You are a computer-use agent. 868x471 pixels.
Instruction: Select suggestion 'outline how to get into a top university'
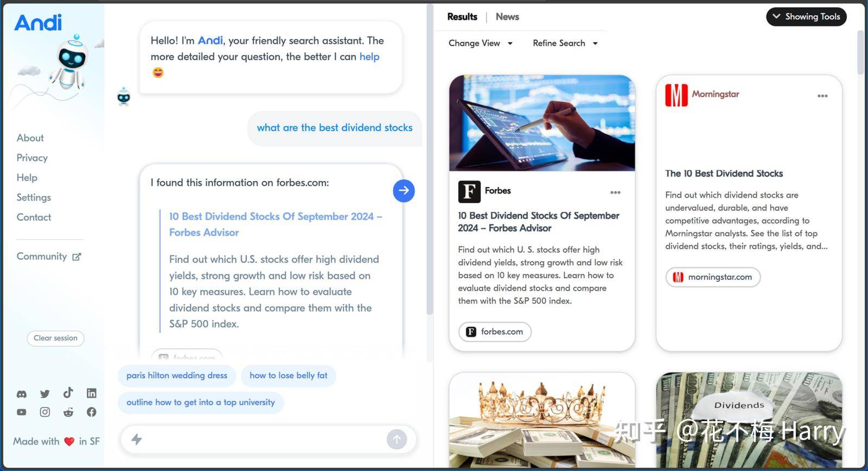click(201, 403)
